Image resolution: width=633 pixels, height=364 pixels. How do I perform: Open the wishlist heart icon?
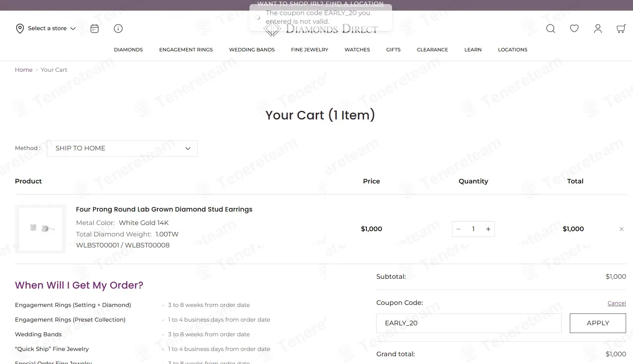[574, 29]
